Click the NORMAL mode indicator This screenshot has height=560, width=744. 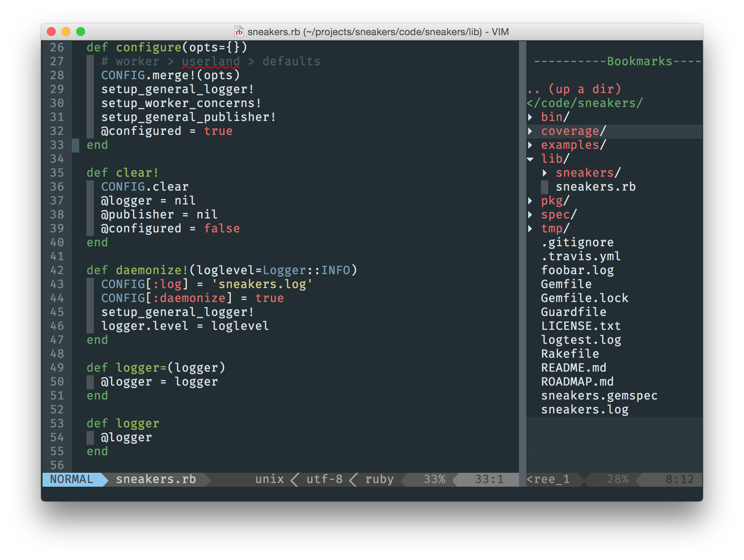click(x=72, y=479)
